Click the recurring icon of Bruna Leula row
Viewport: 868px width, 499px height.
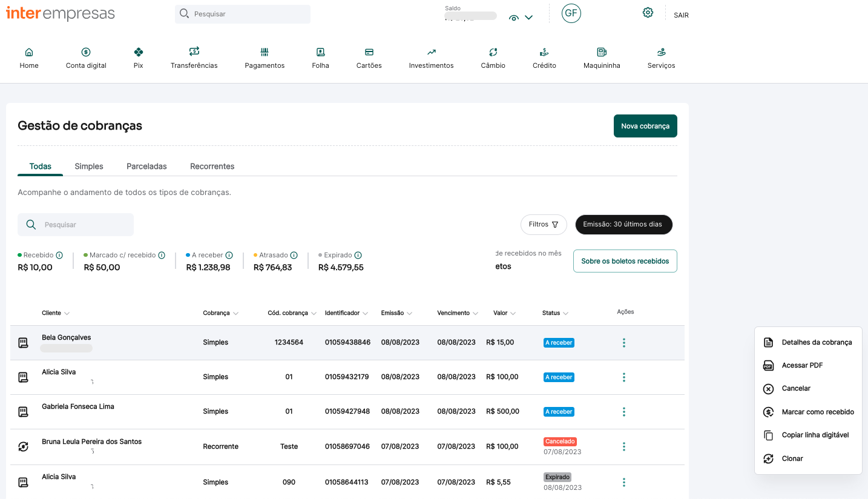point(23,447)
